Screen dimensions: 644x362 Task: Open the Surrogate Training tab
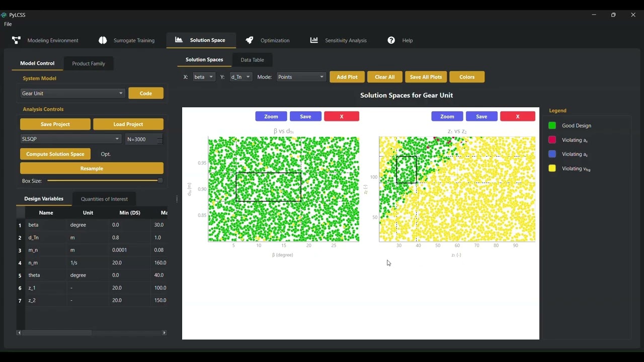(x=127, y=40)
